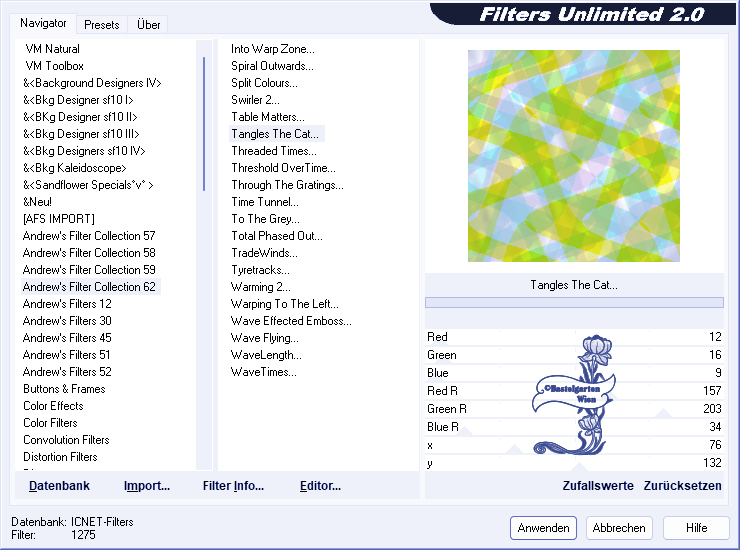Click the Anwenden button
Viewport: 740px width, 550px height.
point(543,528)
